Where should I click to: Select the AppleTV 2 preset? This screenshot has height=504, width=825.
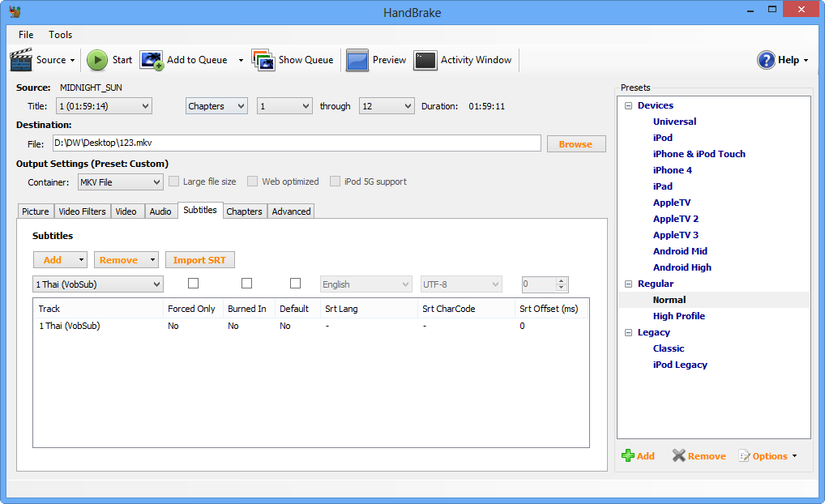coord(676,219)
